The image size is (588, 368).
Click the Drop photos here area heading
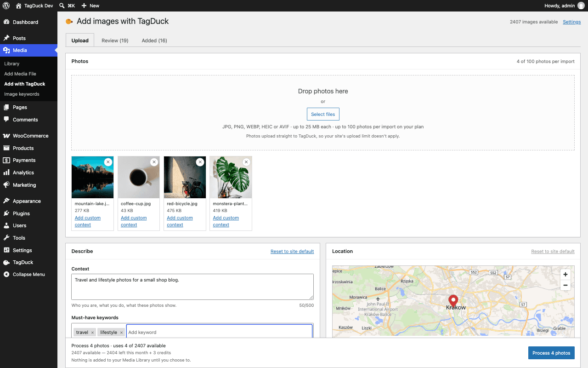pyautogui.click(x=323, y=91)
